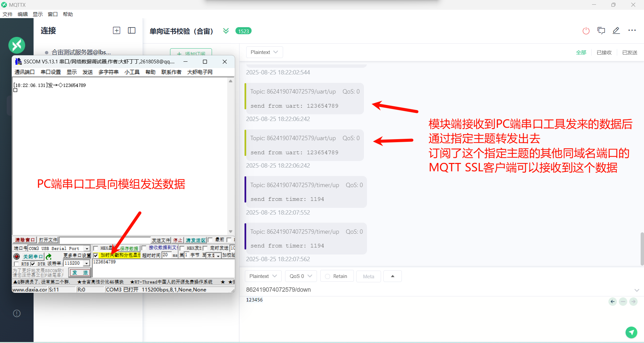644x343 pixels.
Task: Open SSCOM 小工具 menu
Action: tap(132, 72)
